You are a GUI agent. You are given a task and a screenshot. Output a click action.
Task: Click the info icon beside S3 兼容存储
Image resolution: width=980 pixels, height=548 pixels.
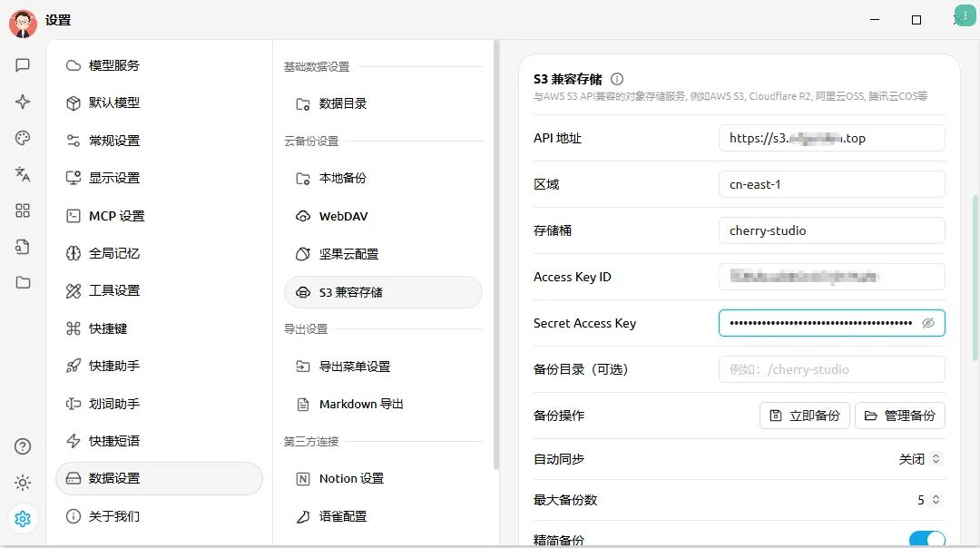(617, 80)
